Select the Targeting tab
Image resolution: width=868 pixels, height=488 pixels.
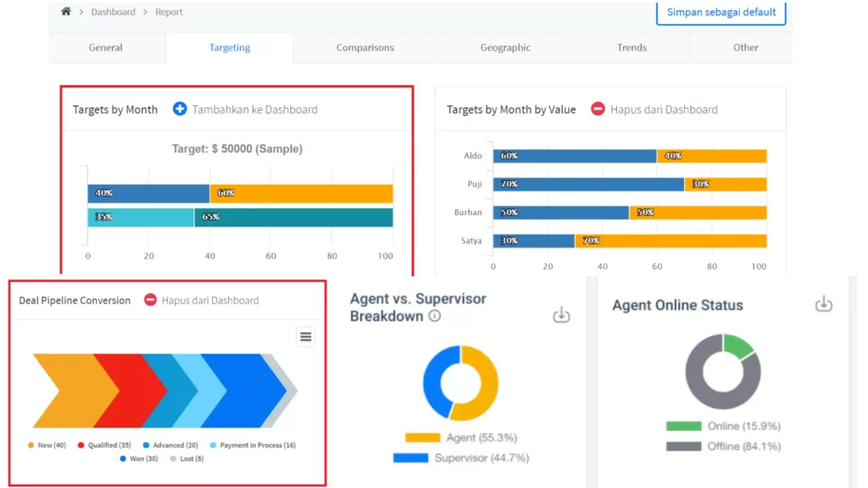point(229,47)
